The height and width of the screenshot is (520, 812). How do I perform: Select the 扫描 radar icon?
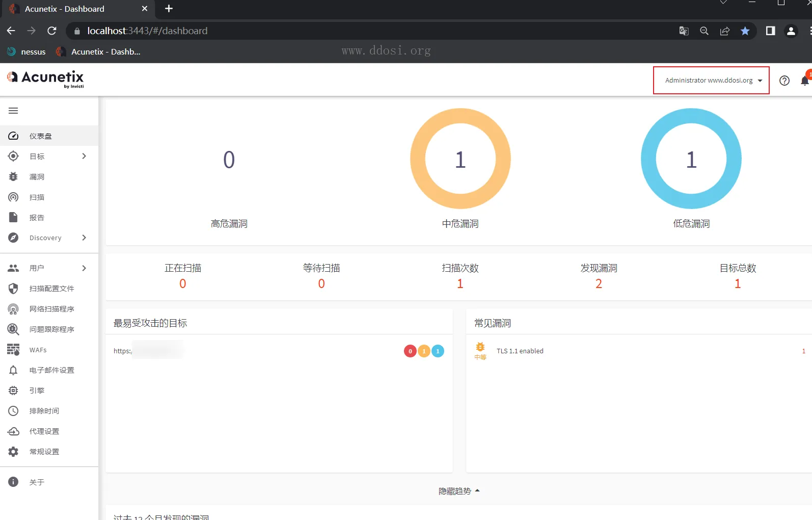pyautogui.click(x=13, y=197)
